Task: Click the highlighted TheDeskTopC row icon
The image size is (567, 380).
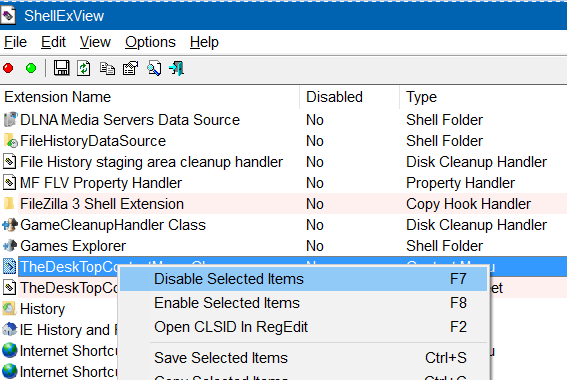Action: (9, 266)
